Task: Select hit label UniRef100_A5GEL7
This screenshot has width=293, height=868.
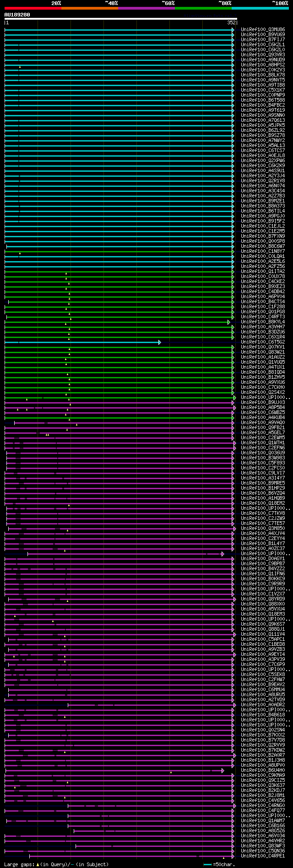Action: pyautogui.click(x=263, y=432)
